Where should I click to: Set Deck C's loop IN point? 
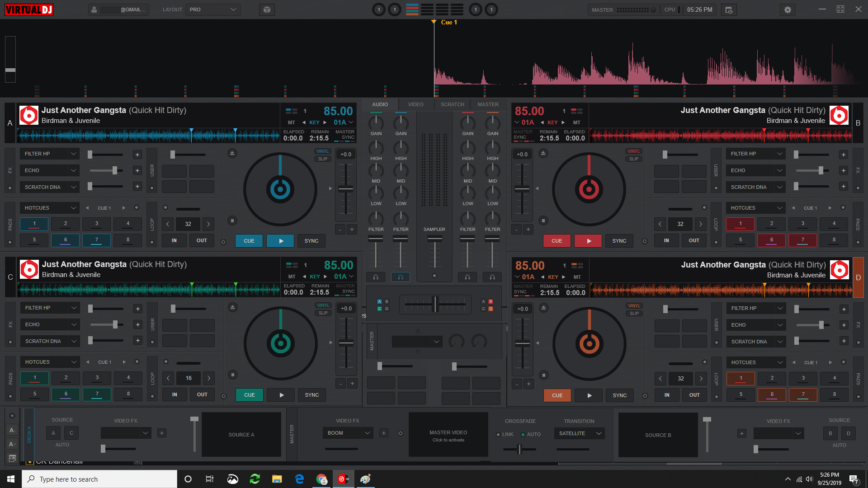[175, 394]
